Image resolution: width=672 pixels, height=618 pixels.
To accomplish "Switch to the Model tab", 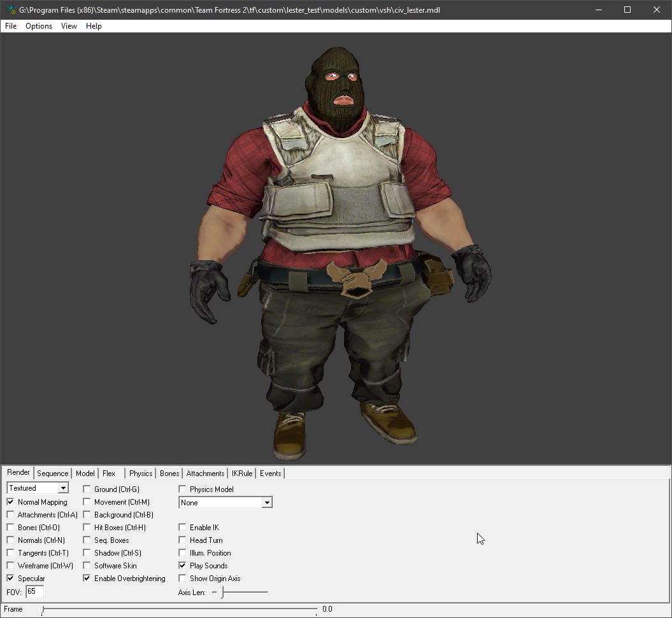I will click(85, 474).
